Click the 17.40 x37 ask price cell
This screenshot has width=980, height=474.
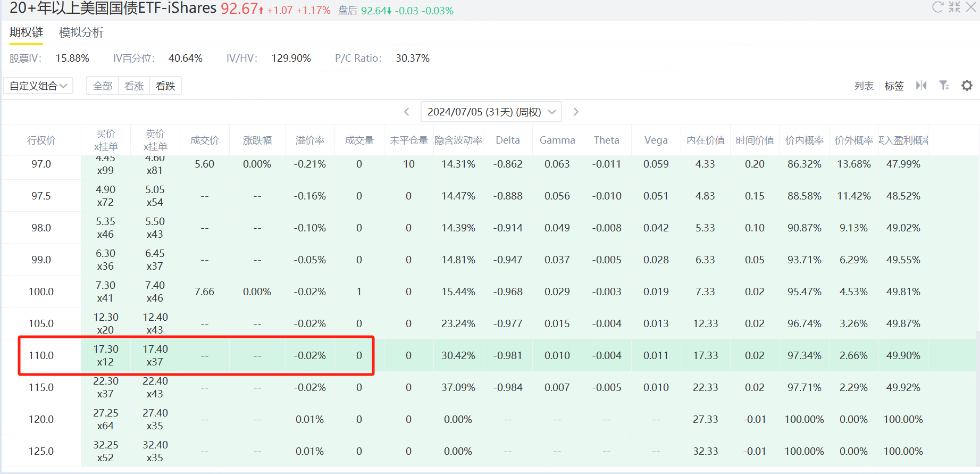[155, 355]
